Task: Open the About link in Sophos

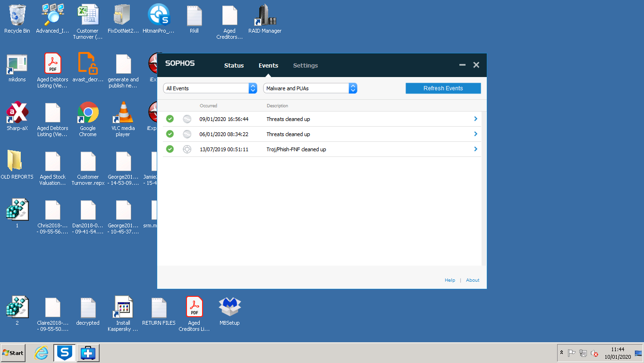Action: click(x=473, y=280)
